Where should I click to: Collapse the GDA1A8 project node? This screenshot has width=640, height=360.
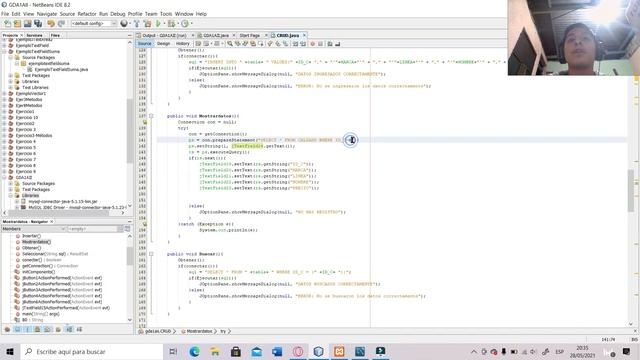pyautogui.click(x=4, y=178)
